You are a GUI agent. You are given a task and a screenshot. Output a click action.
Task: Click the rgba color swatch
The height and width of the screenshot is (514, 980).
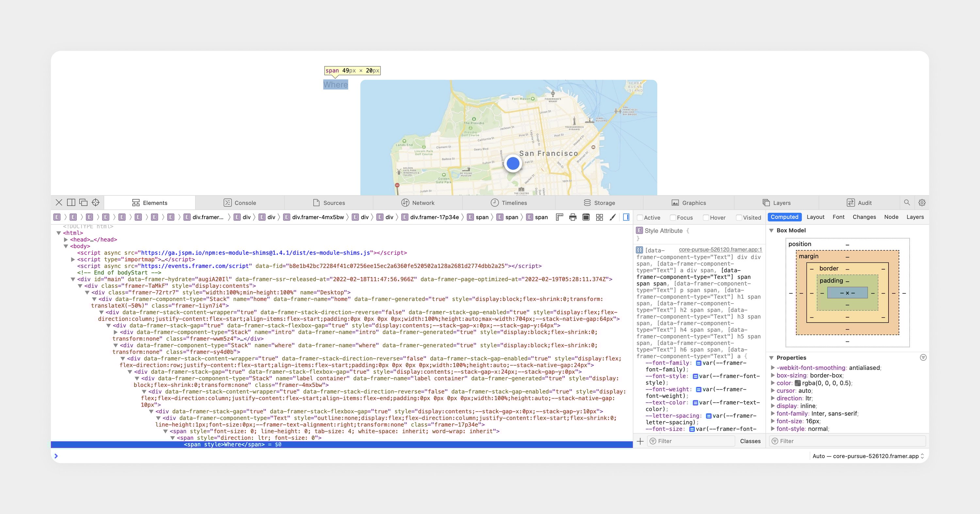click(798, 383)
